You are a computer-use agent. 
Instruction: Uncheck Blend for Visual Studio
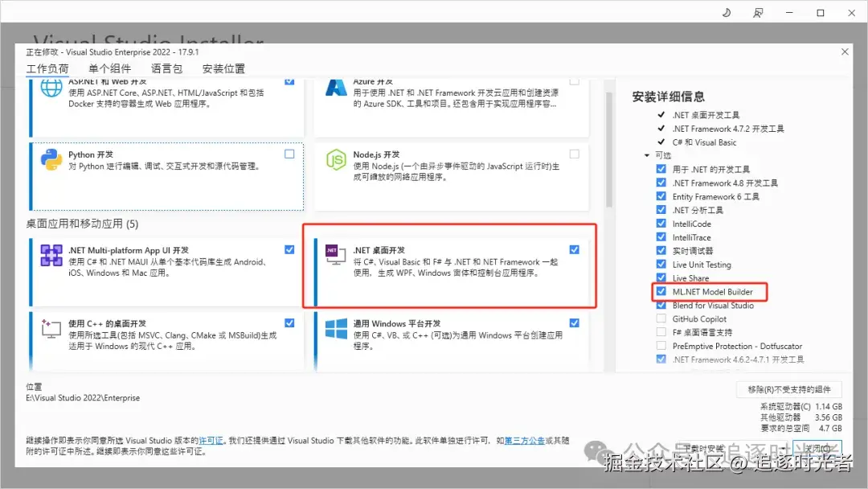(x=661, y=305)
